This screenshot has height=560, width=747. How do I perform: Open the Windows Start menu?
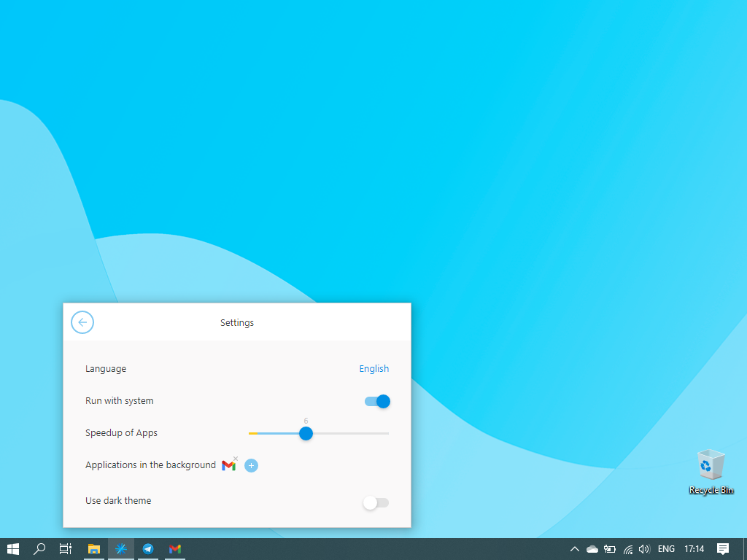pyautogui.click(x=13, y=549)
